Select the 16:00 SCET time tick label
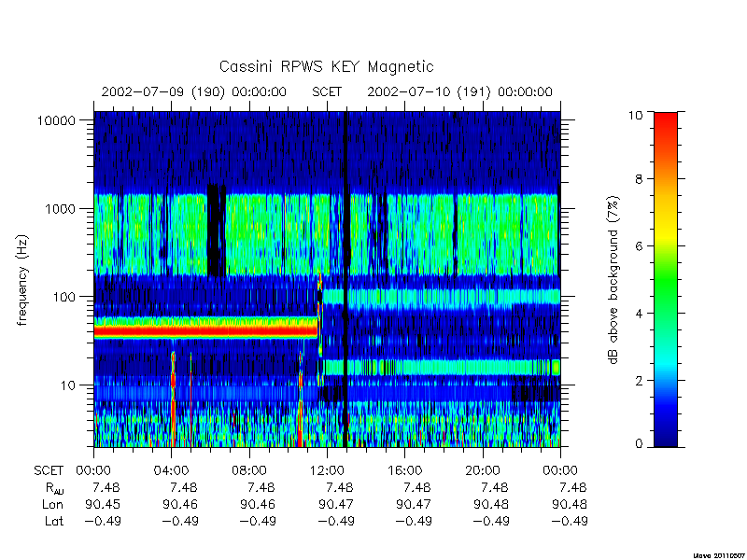 point(404,470)
